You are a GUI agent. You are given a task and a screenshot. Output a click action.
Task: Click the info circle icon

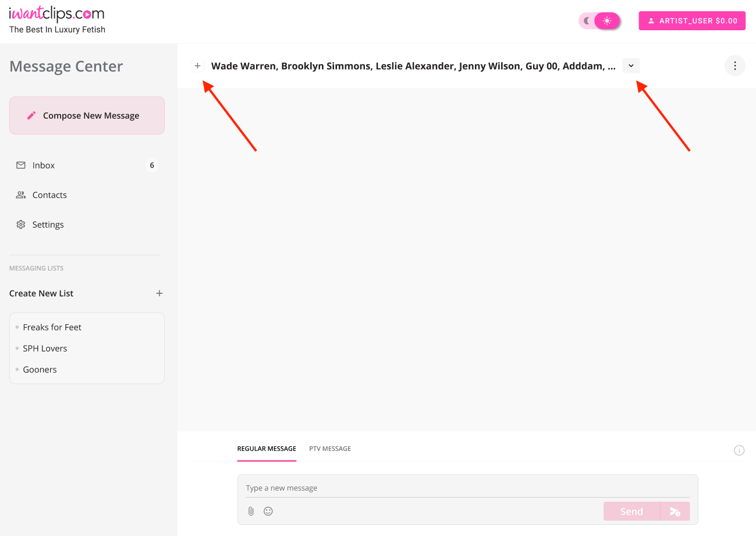click(x=739, y=450)
